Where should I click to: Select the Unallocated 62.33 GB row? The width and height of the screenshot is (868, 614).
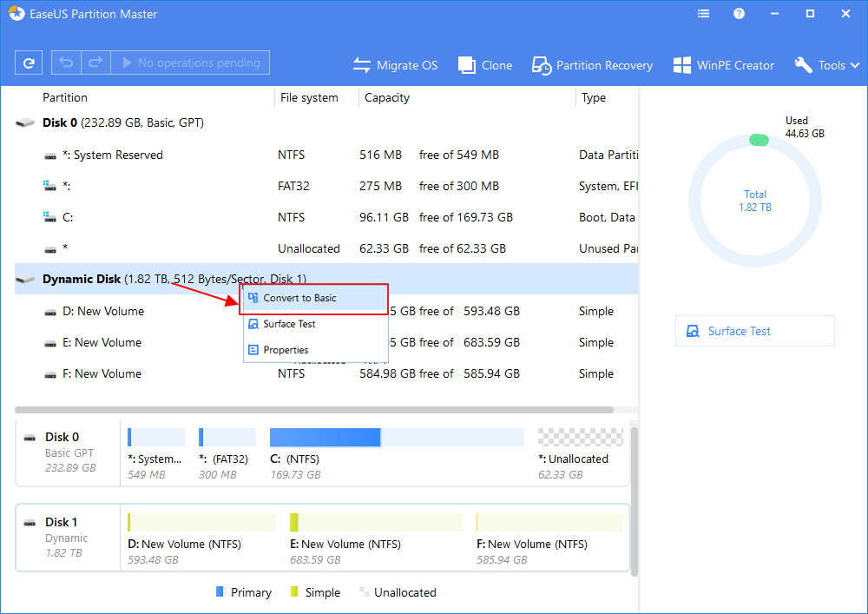[x=326, y=248]
